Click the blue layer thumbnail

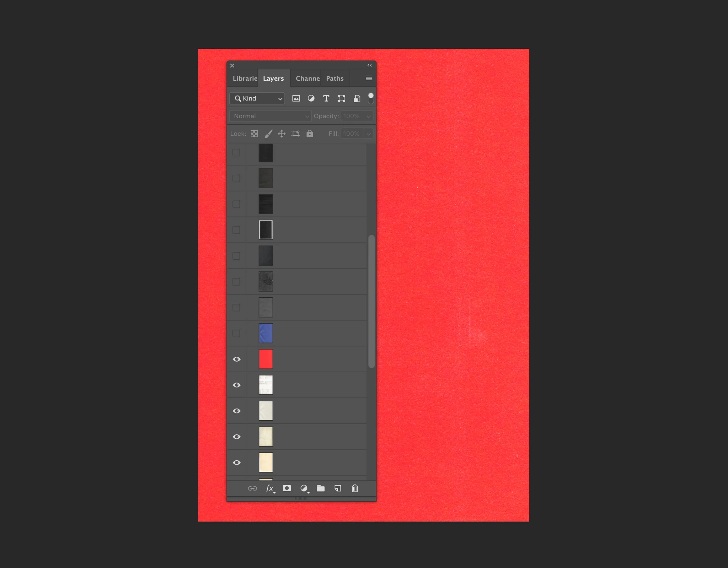265,333
